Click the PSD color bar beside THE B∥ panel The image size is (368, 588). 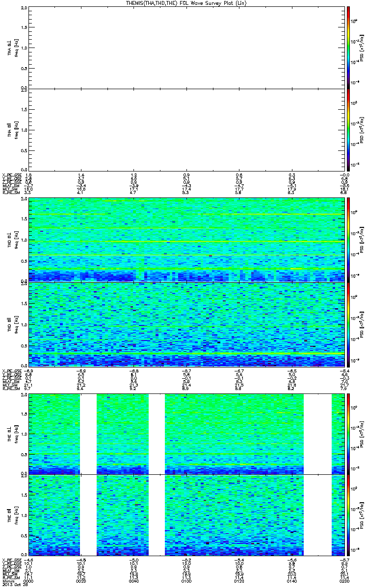(x=348, y=515)
